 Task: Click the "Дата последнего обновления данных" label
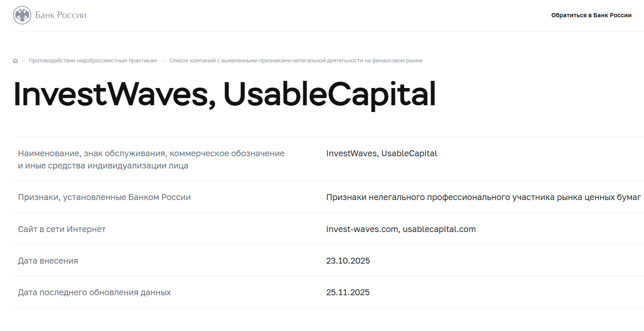[x=94, y=292]
